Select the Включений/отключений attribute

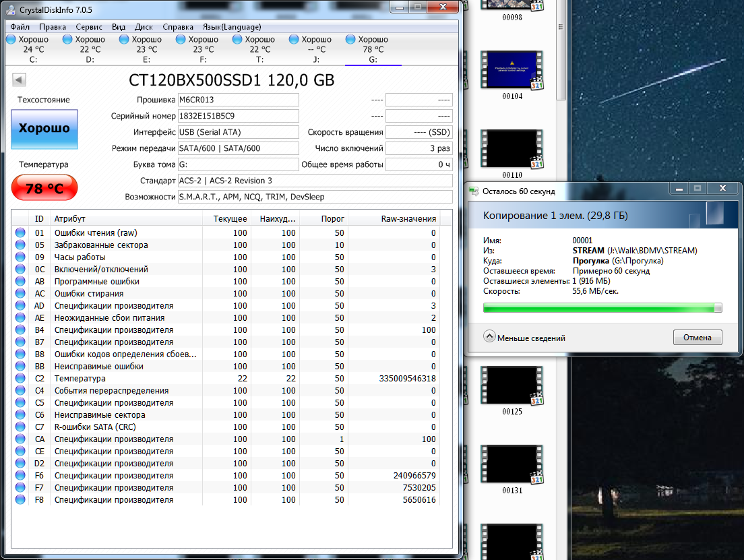101,269
